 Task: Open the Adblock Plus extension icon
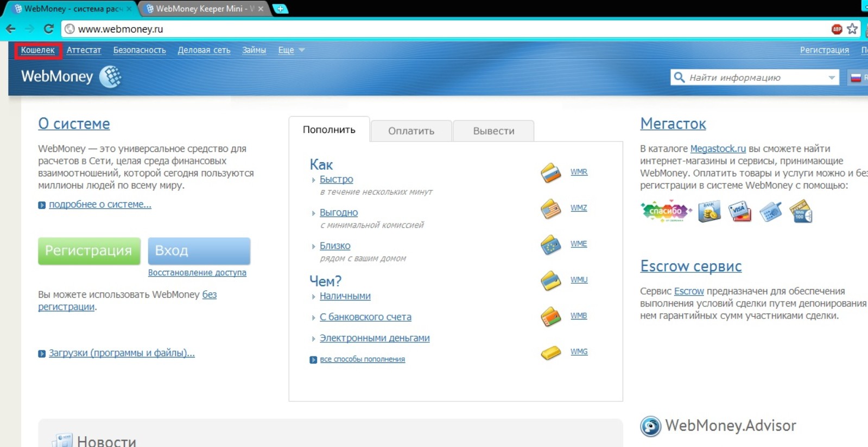837,29
